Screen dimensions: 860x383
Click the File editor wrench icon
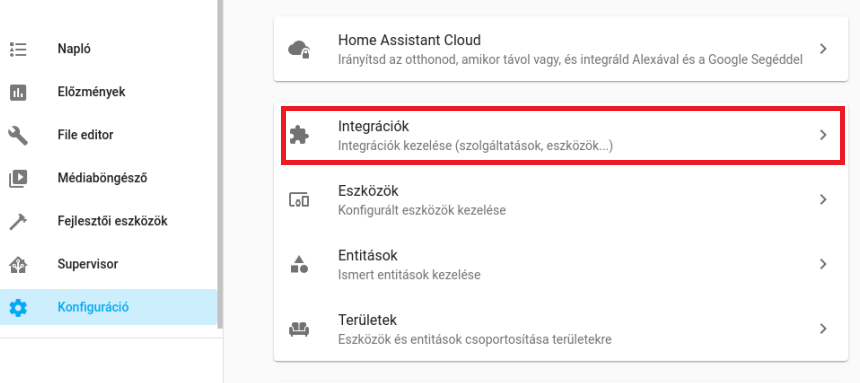click(18, 135)
